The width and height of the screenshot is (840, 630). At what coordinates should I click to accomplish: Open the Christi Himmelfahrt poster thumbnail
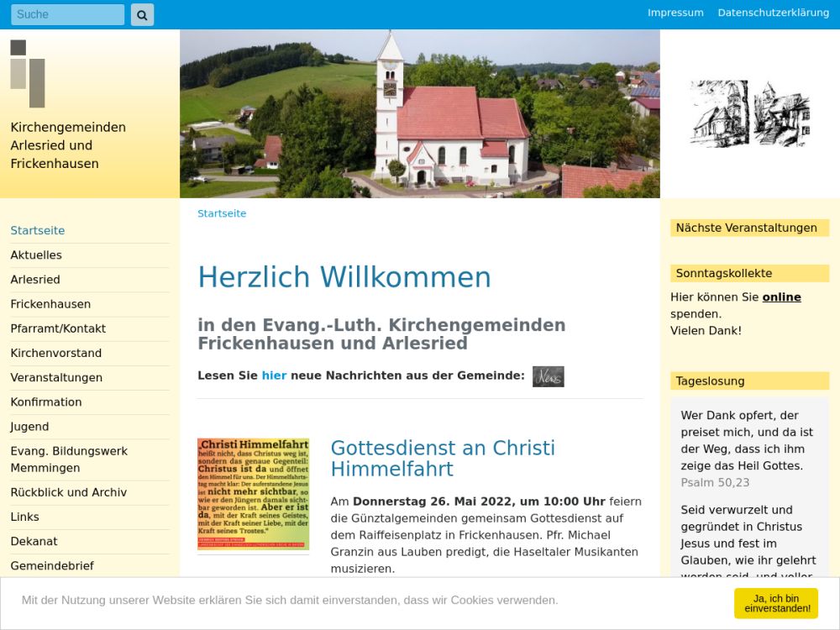coord(253,494)
